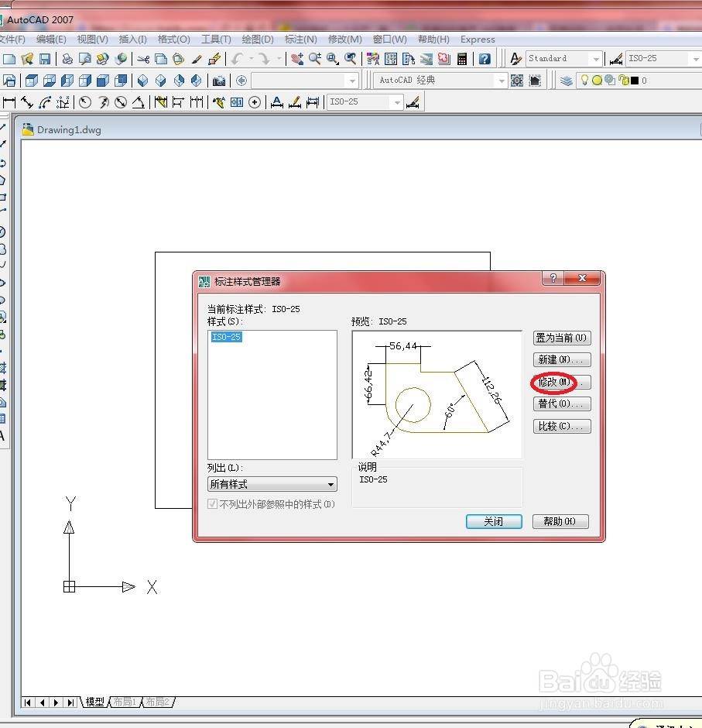Open the Standard text style dropdown
The width and height of the screenshot is (702, 728).
(x=596, y=59)
